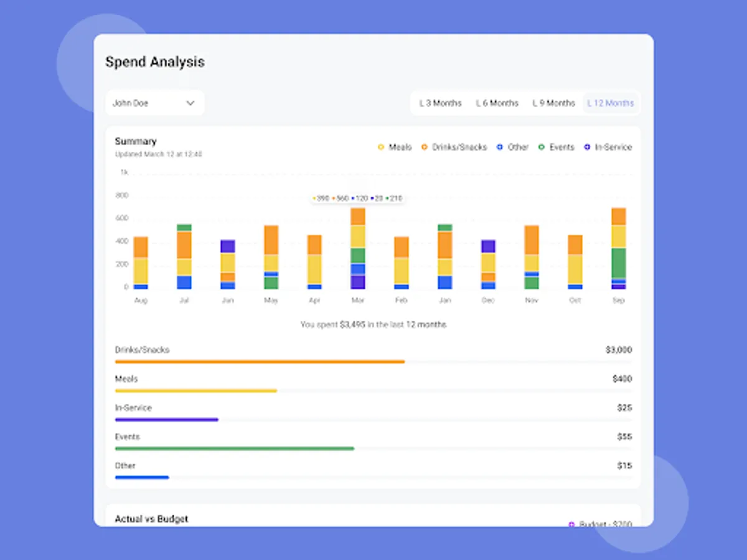Click the Apr stacked bar
This screenshot has width=747, height=560.
[x=314, y=262]
